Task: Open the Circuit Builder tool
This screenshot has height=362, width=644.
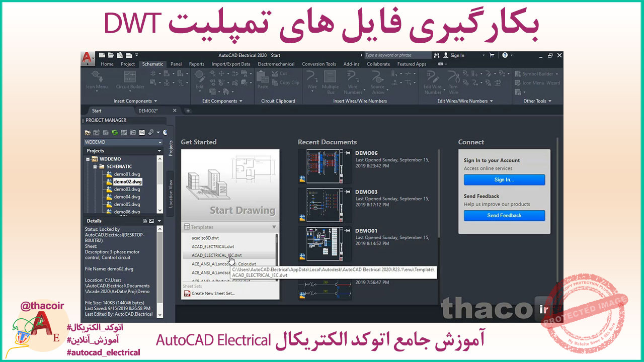Action: click(130, 79)
